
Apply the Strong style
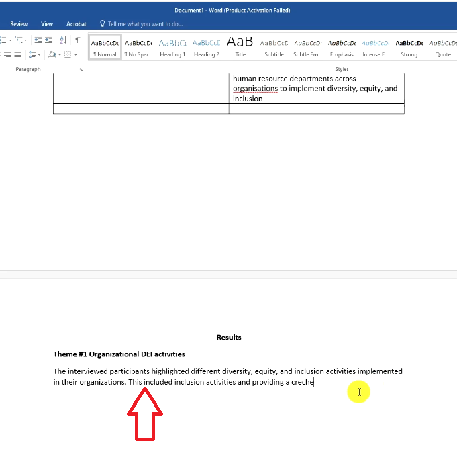point(409,47)
